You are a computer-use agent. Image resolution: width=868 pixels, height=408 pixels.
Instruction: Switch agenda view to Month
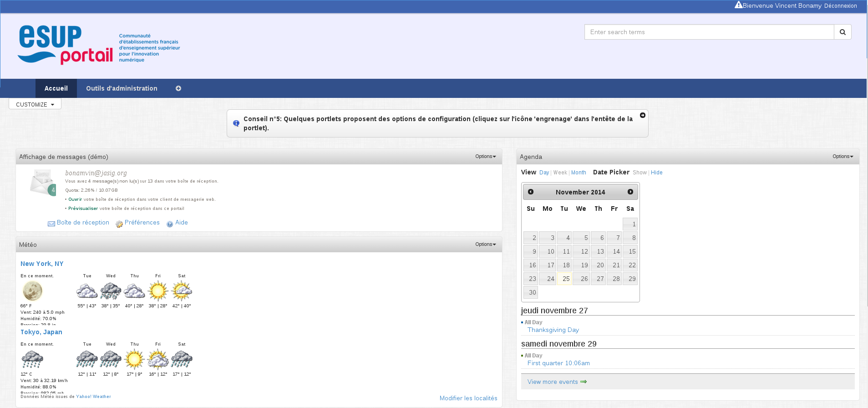point(579,173)
